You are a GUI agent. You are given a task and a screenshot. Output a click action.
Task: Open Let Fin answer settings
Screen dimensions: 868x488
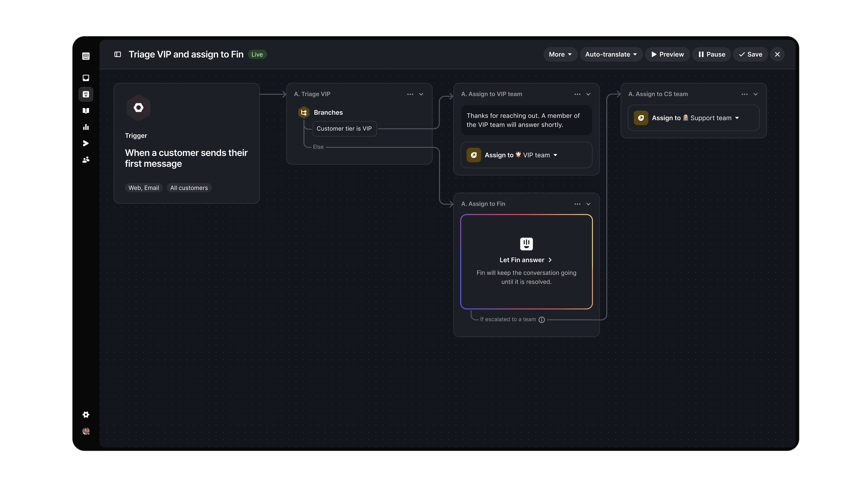[x=526, y=260]
